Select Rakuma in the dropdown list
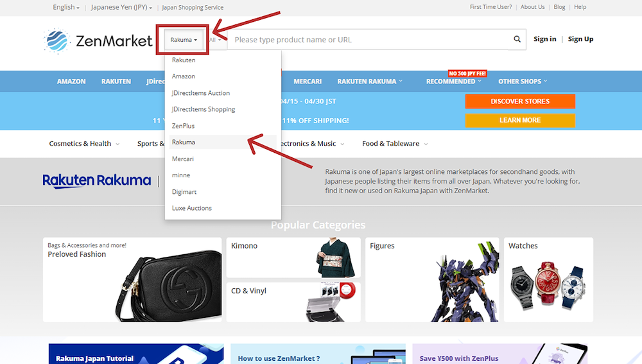Screen dimensions: 642x364 click(223, 142)
